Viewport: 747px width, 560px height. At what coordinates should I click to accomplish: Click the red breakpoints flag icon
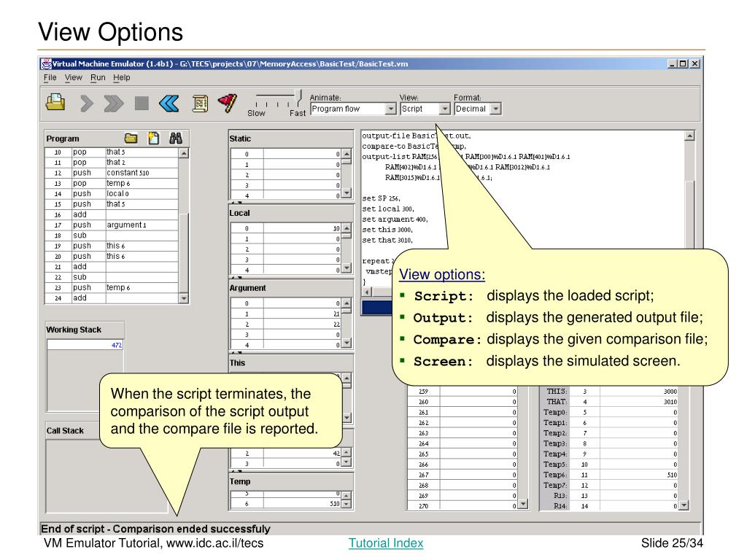point(228,103)
